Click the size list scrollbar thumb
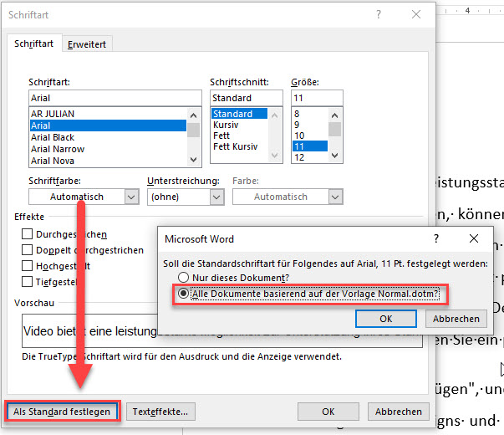The image size is (504, 435). coord(334,130)
